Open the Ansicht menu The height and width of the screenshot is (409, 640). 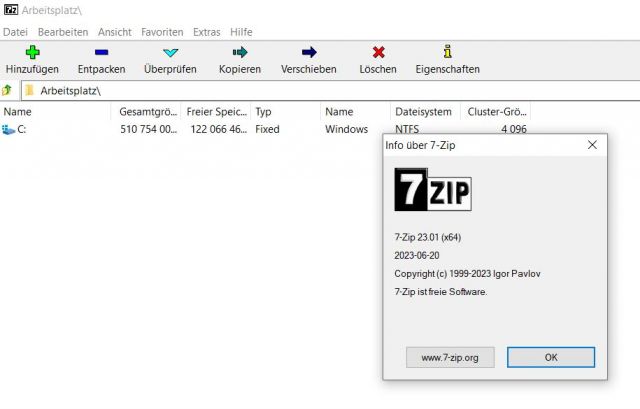(x=115, y=32)
